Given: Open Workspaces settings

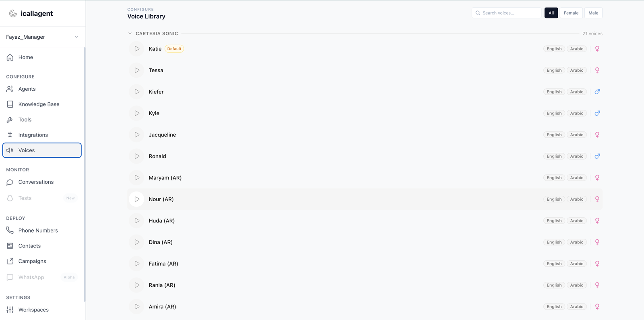Looking at the screenshot, I should [x=42, y=310].
